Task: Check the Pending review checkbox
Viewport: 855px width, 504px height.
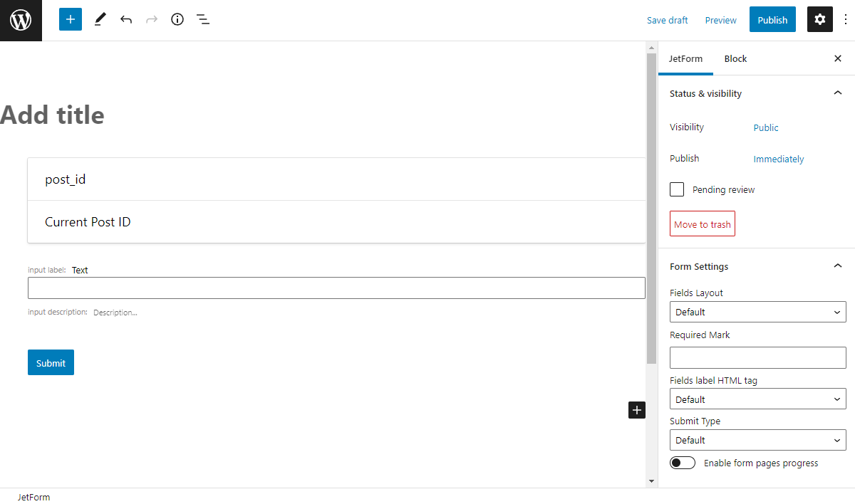Action: click(676, 189)
